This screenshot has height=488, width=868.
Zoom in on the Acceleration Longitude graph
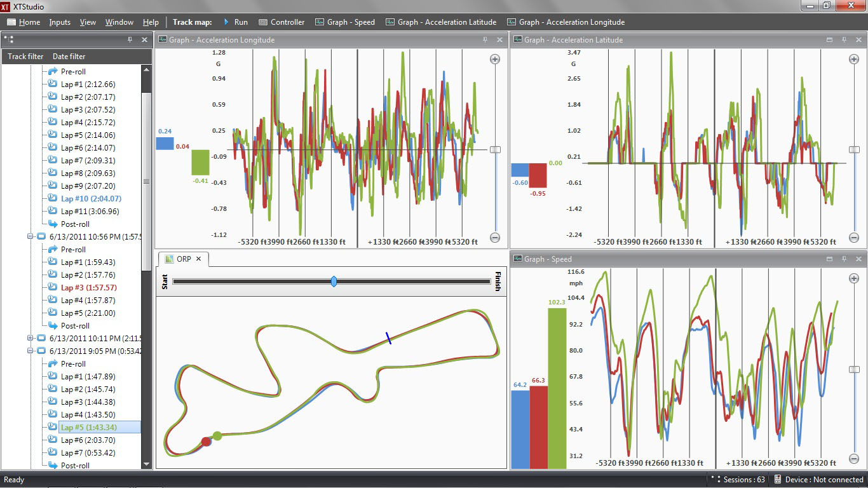coord(495,59)
